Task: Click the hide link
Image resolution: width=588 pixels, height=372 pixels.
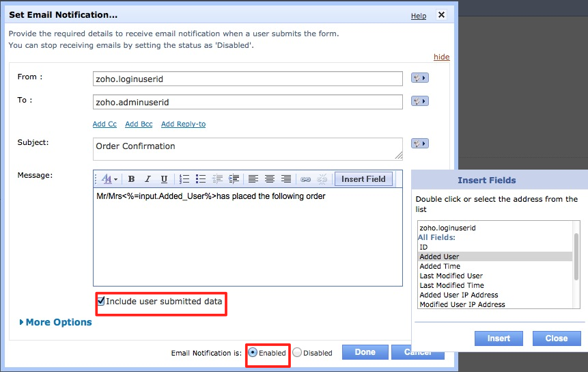Action: point(441,57)
